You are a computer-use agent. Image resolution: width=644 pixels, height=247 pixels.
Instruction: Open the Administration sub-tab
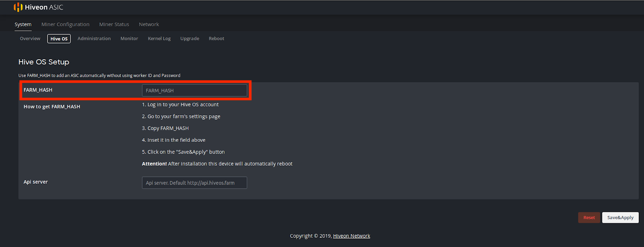(94, 39)
